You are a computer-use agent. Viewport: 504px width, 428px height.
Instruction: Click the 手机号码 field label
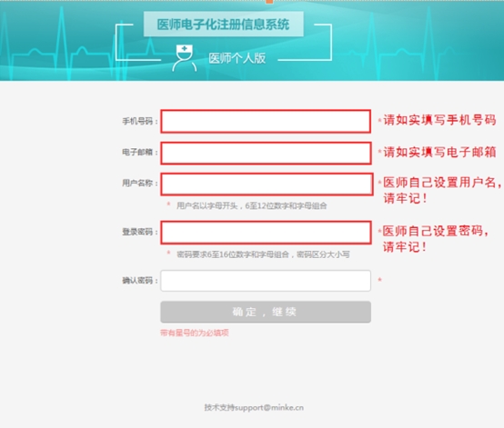(x=137, y=122)
